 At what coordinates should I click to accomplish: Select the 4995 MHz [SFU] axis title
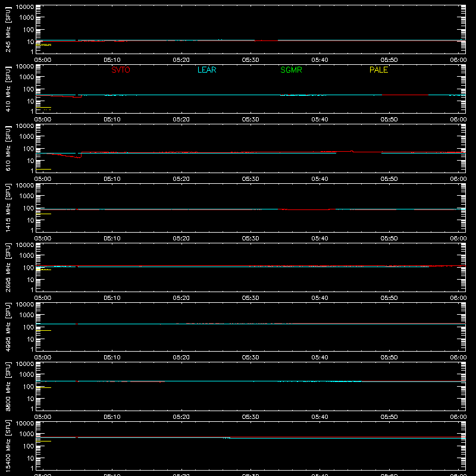coord(8,327)
